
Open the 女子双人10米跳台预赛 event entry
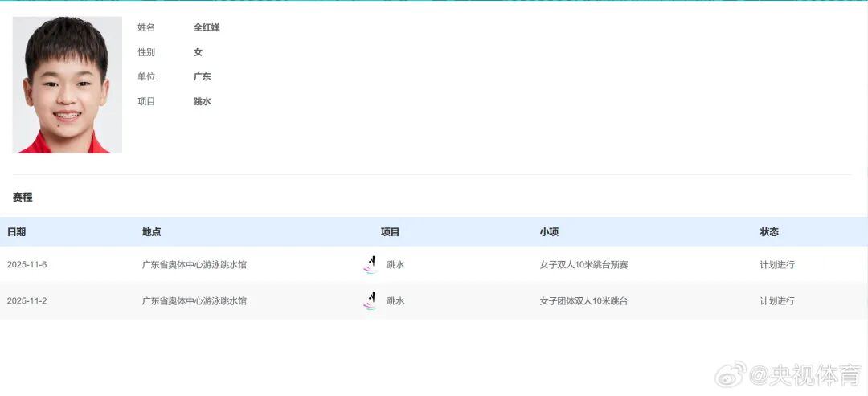(x=583, y=264)
